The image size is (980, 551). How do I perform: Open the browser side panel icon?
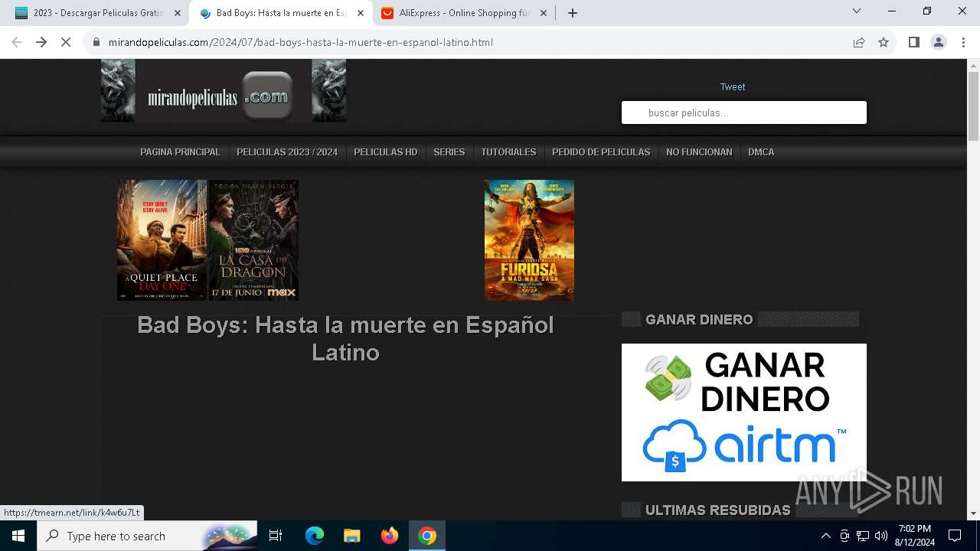913,42
